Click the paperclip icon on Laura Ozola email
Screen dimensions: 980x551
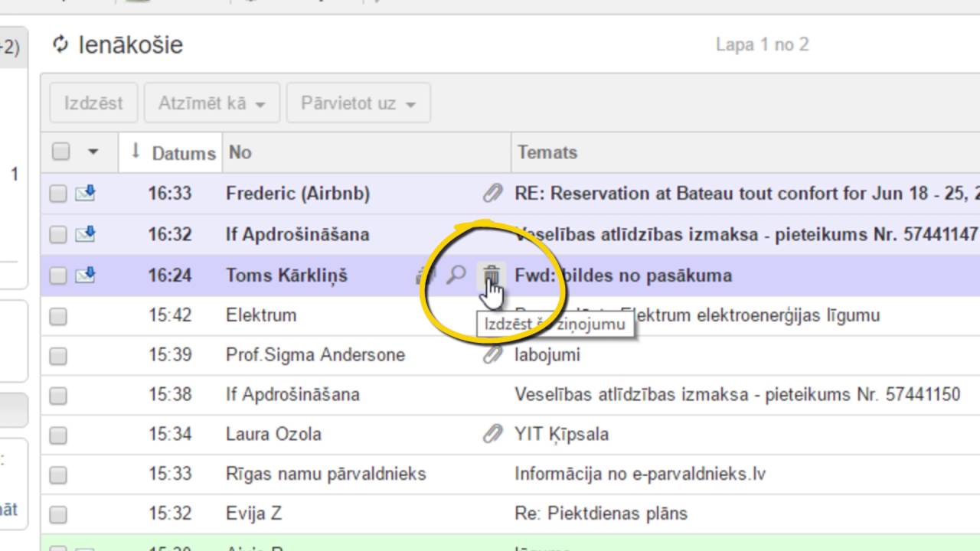point(492,435)
